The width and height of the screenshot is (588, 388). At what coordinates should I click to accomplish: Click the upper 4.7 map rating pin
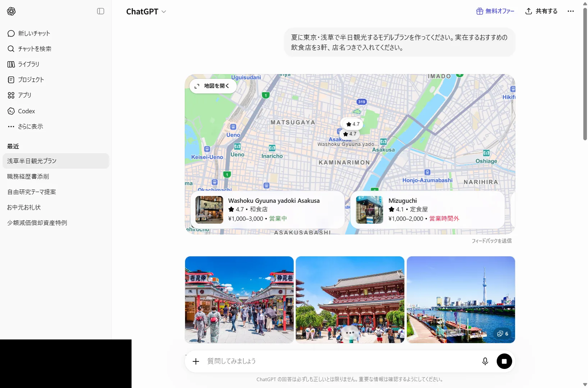353,124
